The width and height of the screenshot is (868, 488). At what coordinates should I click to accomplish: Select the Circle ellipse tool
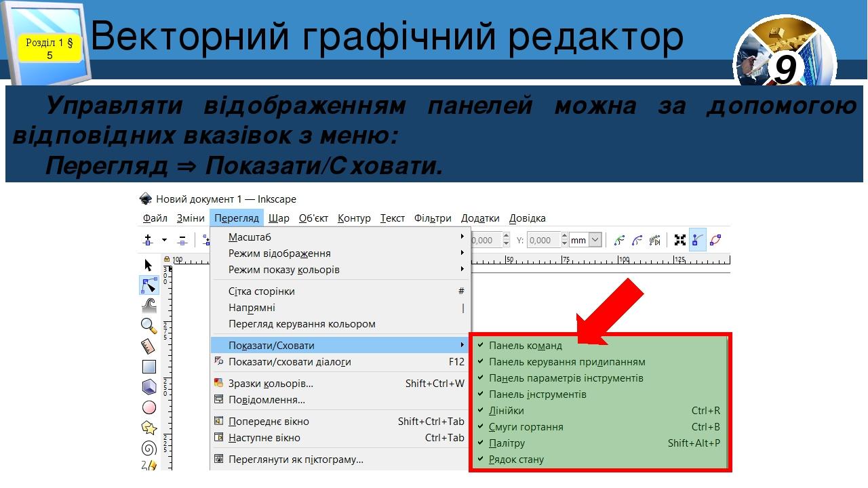tap(149, 407)
